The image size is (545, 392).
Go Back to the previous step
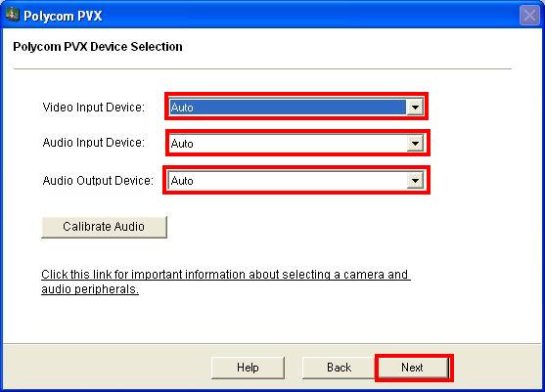(339, 368)
